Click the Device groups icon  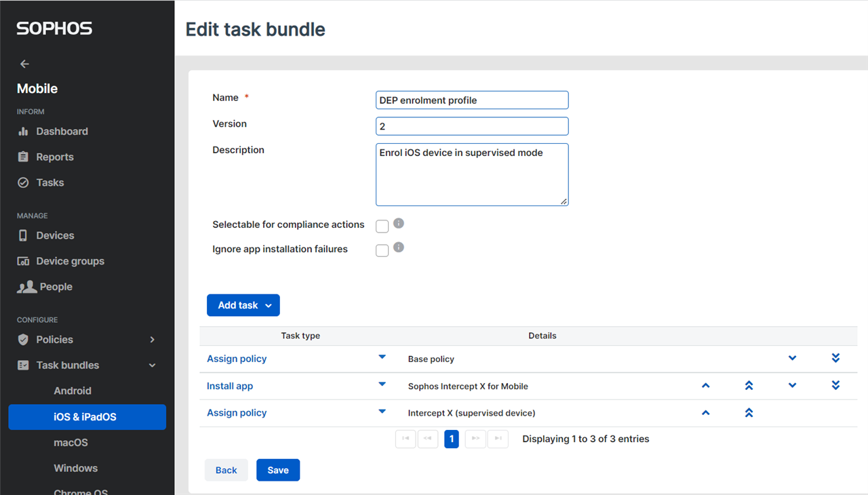(x=23, y=262)
